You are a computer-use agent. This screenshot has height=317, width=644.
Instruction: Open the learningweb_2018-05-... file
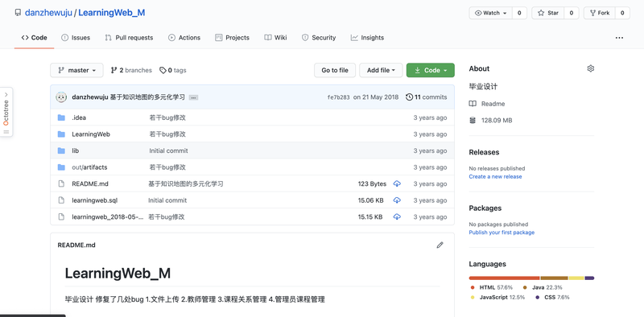pos(108,216)
